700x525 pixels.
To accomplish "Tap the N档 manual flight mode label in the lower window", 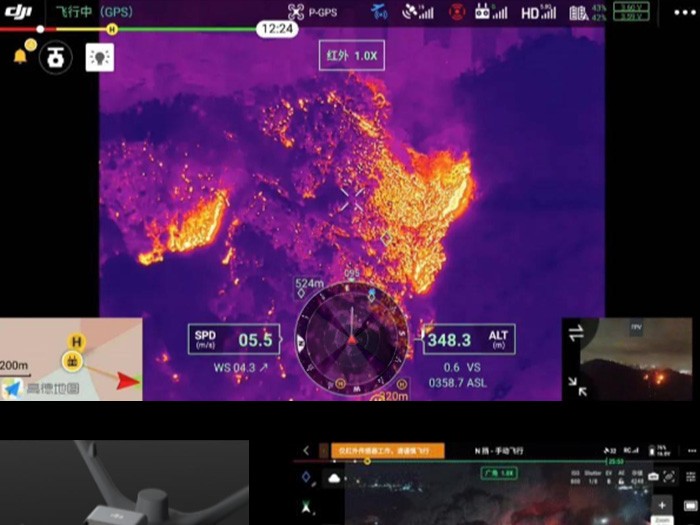I will click(x=499, y=451).
